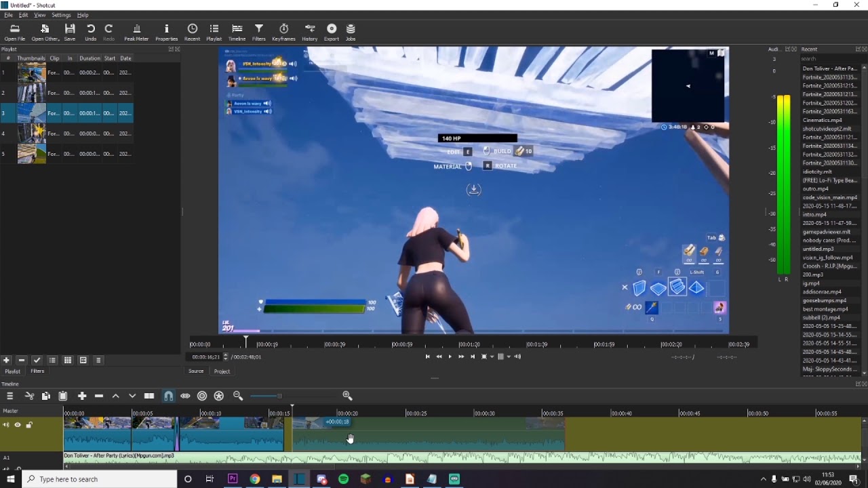Click the timeline paste icon
This screenshot has height=488, width=868.
(x=63, y=396)
